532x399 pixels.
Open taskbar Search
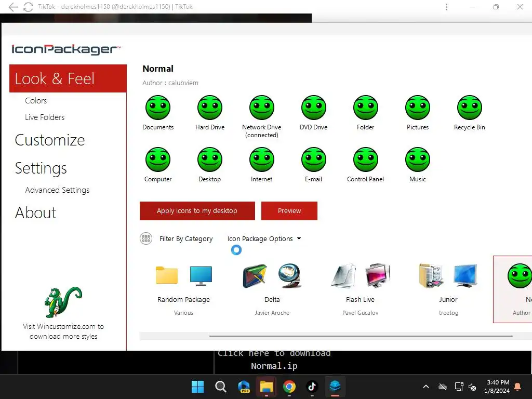point(220,387)
